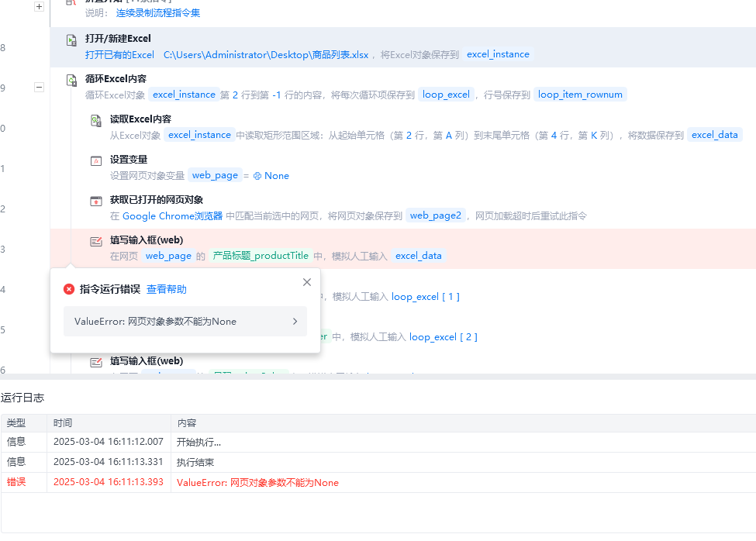Click excel_data in the 填写输入框 error step

click(x=419, y=256)
